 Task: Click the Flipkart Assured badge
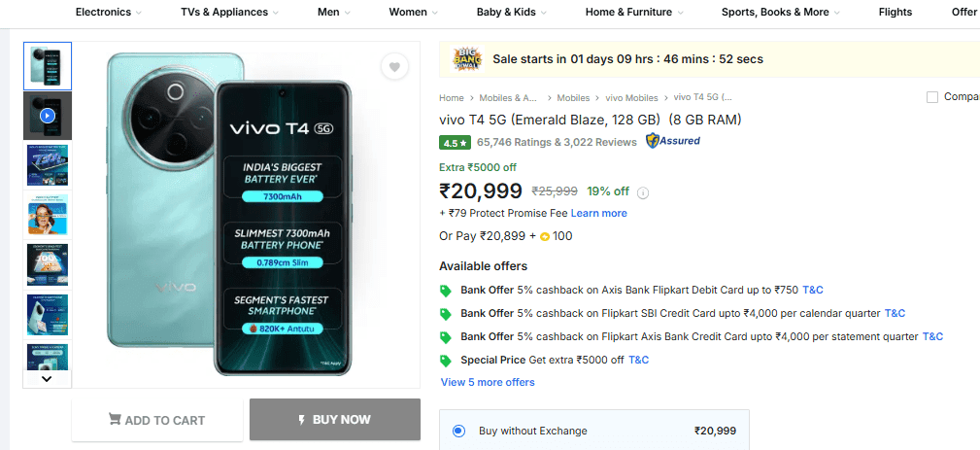(673, 141)
